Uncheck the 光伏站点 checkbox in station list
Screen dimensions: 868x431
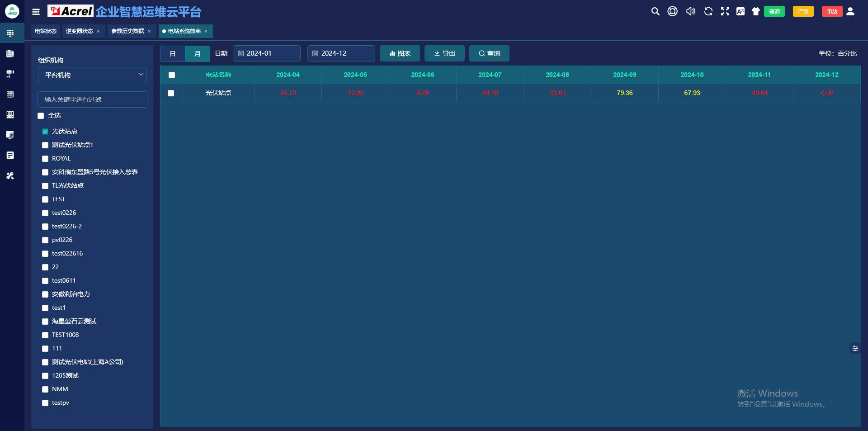pyautogui.click(x=45, y=132)
